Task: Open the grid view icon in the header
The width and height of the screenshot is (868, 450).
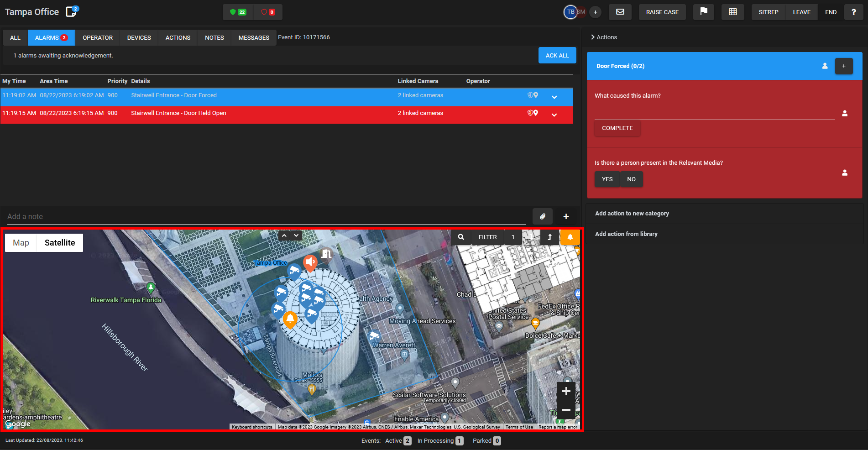Action: (x=732, y=12)
